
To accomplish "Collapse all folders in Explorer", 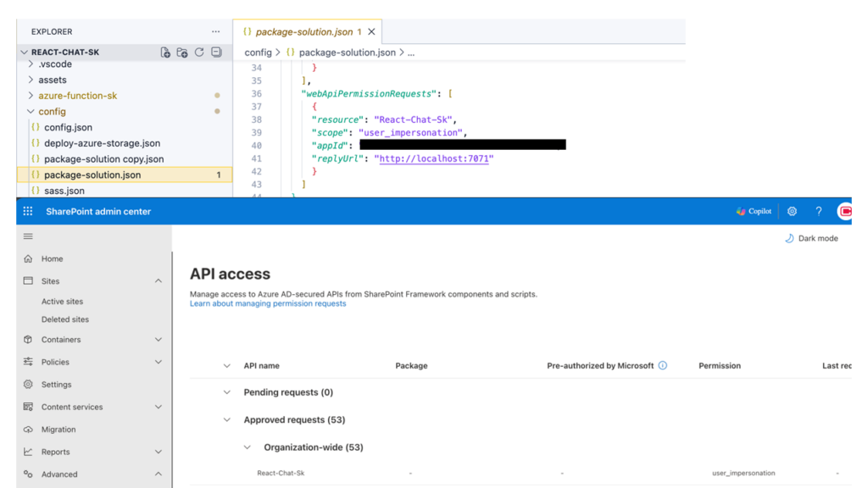I will [216, 53].
